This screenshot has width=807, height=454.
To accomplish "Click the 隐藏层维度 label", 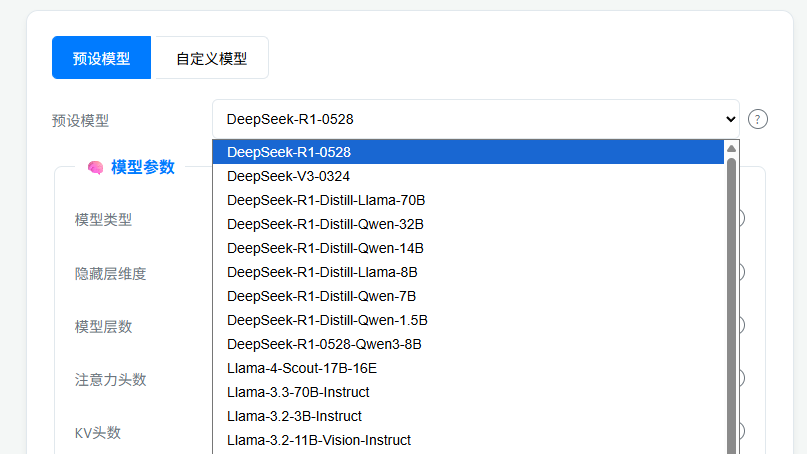I will pos(111,273).
